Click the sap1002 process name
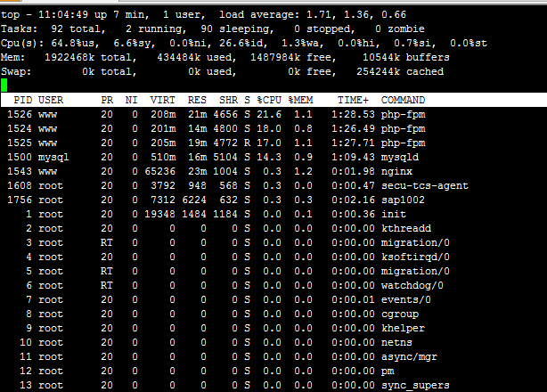Viewport: 547px width, 392px height. (401, 200)
